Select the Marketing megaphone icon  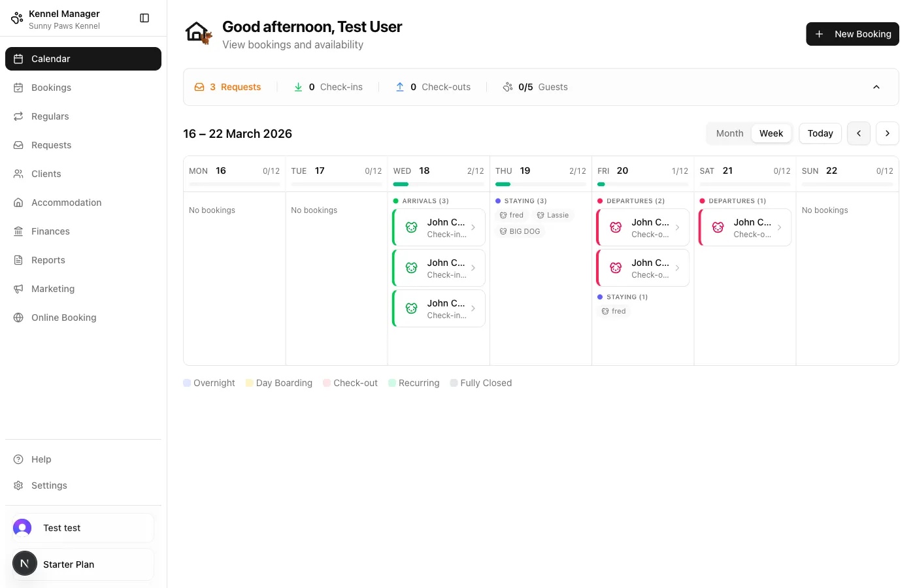18,289
